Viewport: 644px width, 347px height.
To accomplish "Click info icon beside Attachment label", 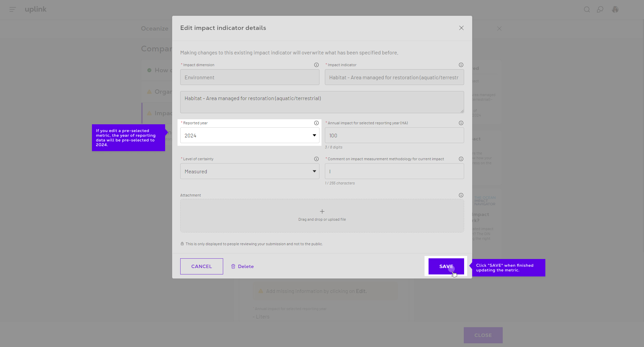I will (461, 195).
